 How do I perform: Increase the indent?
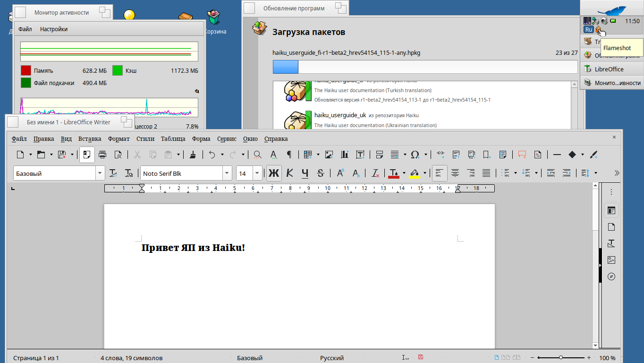(x=551, y=173)
